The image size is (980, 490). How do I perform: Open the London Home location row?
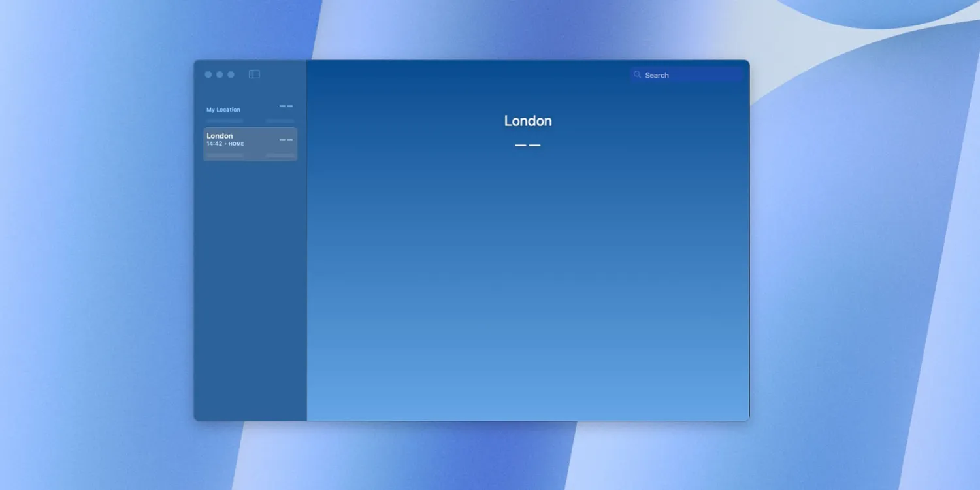tap(250, 144)
